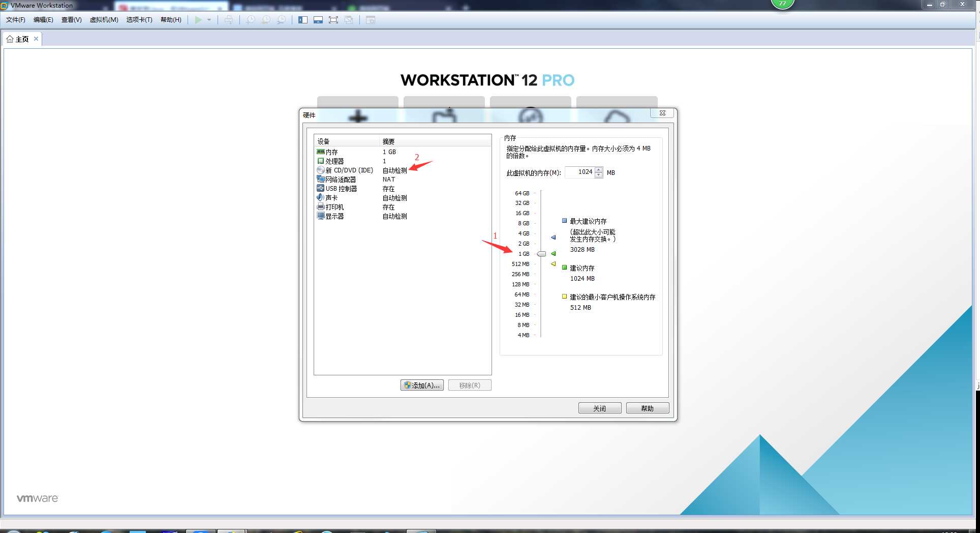Image resolution: width=980 pixels, height=533 pixels.
Task: Click the 添加(A)... add hardware button
Action: tap(422, 385)
